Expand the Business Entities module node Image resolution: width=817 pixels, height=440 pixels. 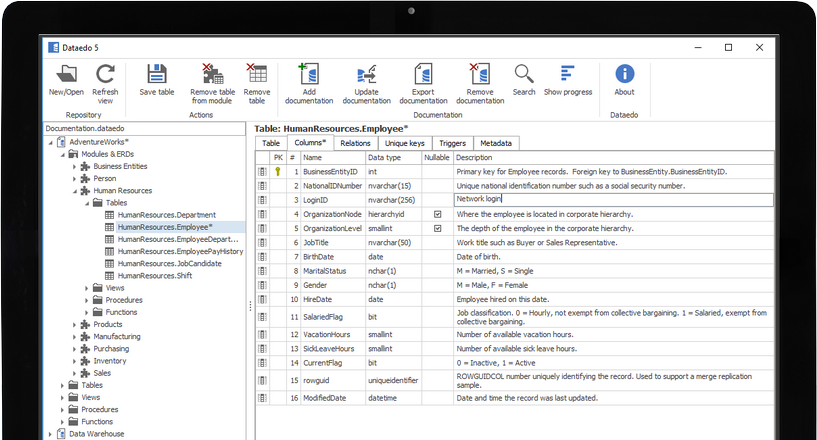74,166
